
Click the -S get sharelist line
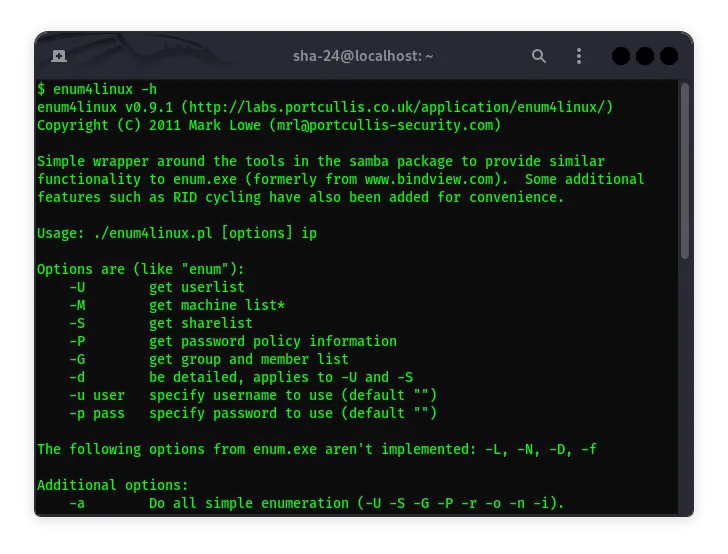[161, 323]
